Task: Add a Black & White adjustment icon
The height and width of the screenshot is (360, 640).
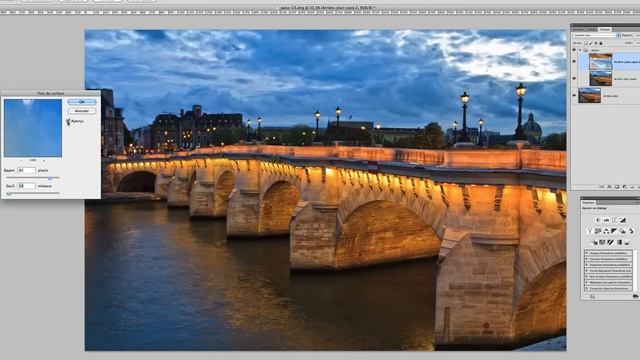Action: point(614,231)
